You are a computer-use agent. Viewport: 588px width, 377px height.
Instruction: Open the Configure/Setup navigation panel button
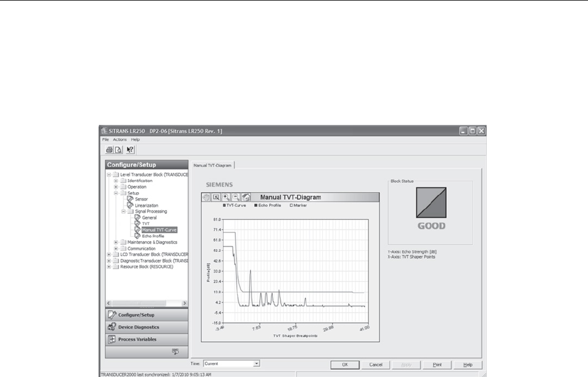146,315
